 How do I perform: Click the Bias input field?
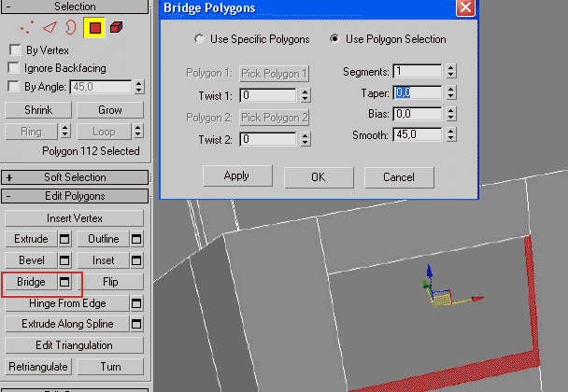pyautogui.click(x=418, y=114)
